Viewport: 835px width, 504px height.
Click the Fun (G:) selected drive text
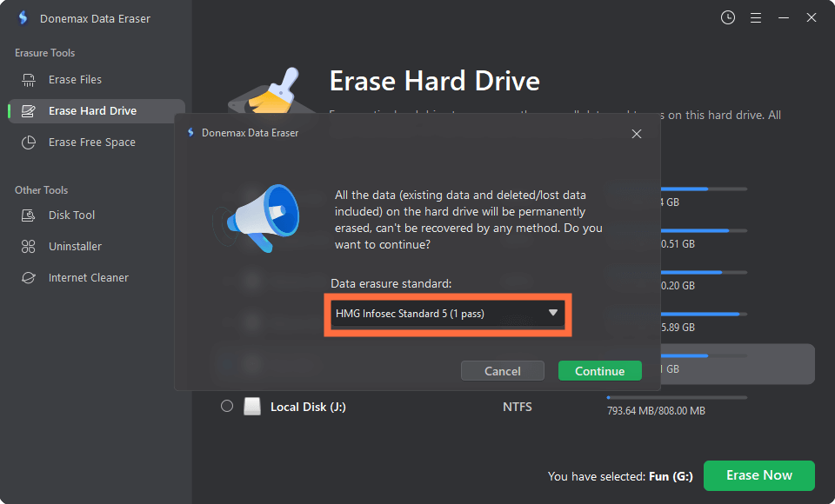[671, 476]
